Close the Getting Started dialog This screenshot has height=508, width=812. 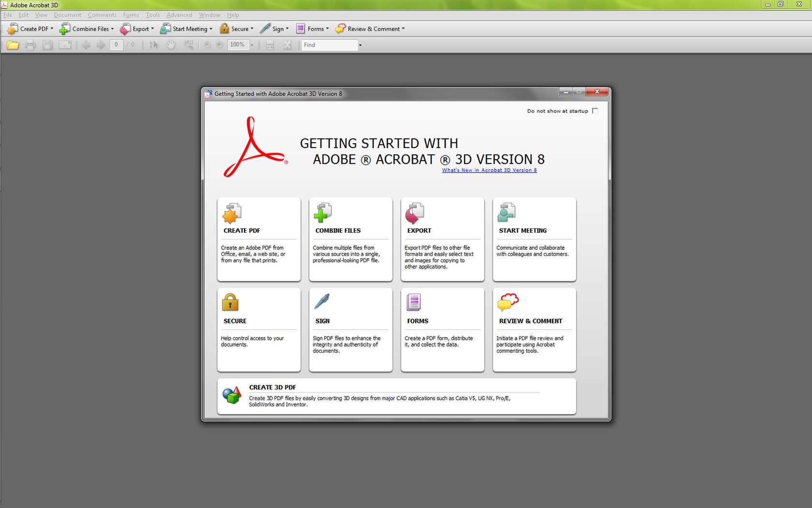pos(597,91)
